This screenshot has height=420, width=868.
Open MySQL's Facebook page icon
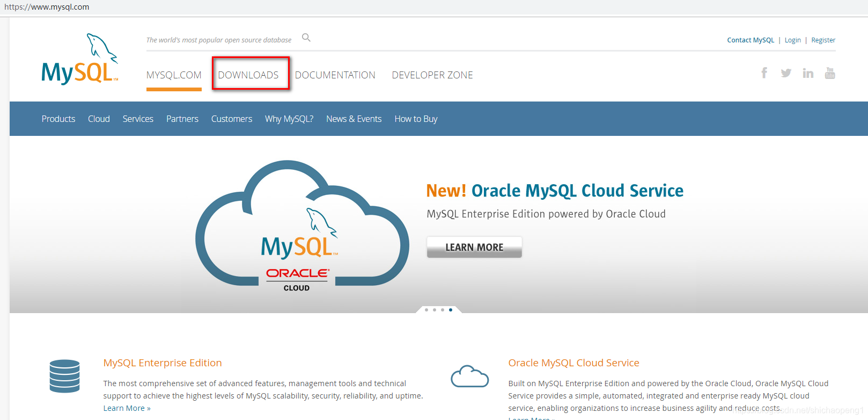[x=764, y=73]
